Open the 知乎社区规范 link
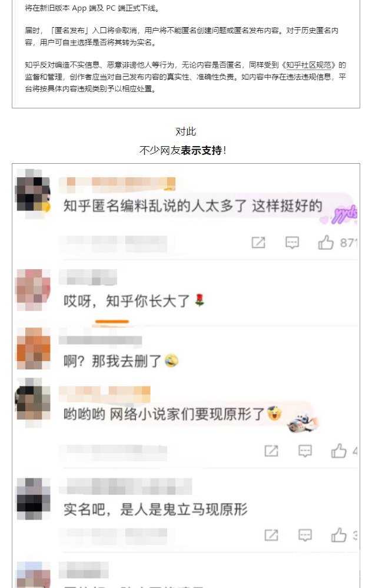 [308, 65]
